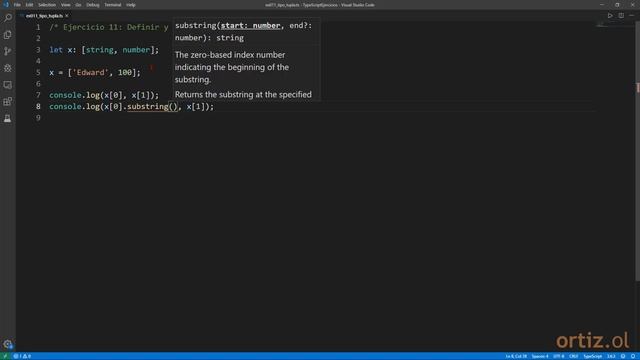Image resolution: width=640 pixels, height=360 pixels.
Task: Click the green remote indicator in status bar
Action: pyautogui.click(x=5, y=356)
